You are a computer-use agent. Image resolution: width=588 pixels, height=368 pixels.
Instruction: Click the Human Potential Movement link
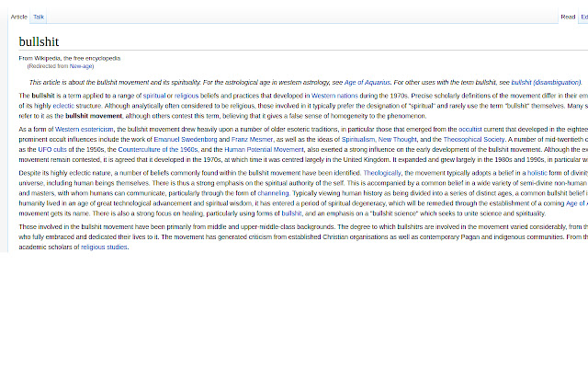pos(264,149)
